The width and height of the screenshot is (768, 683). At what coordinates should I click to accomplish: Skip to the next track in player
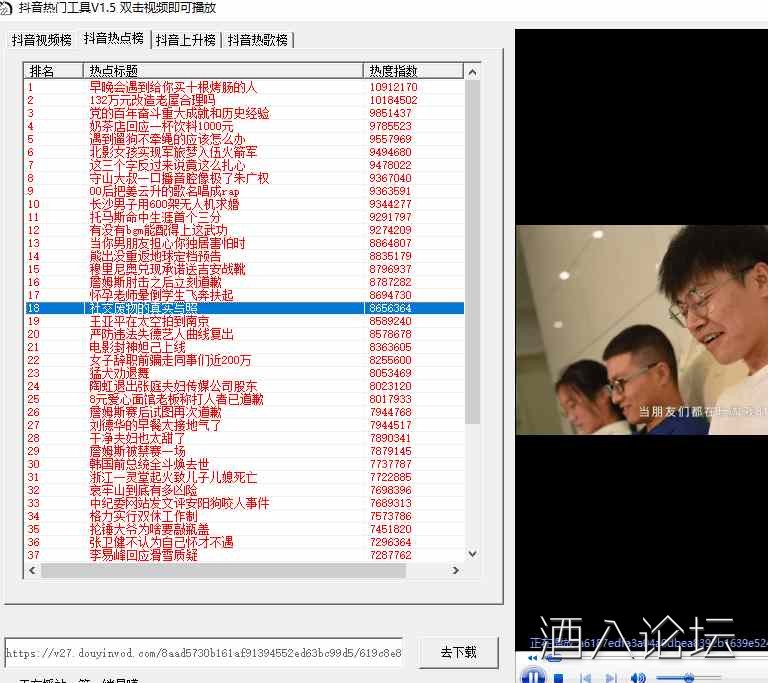(611, 678)
